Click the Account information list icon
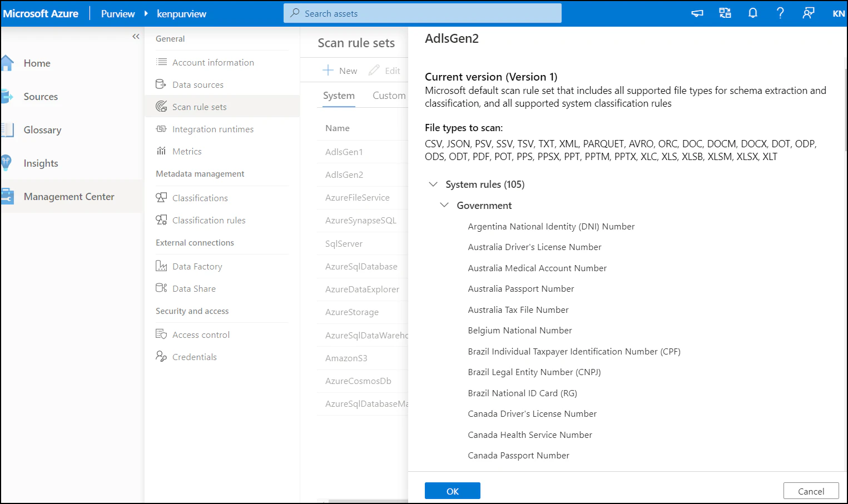848x504 pixels. [x=161, y=62]
